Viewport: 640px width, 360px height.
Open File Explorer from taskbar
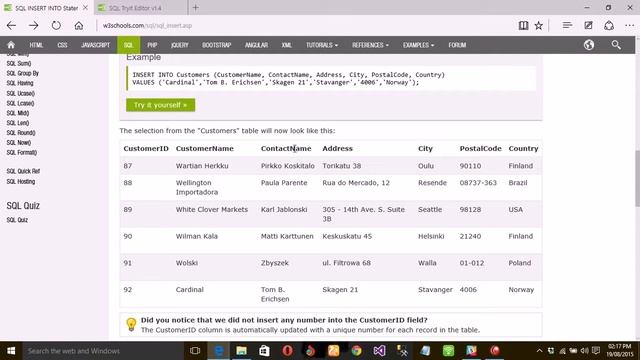[242, 351]
